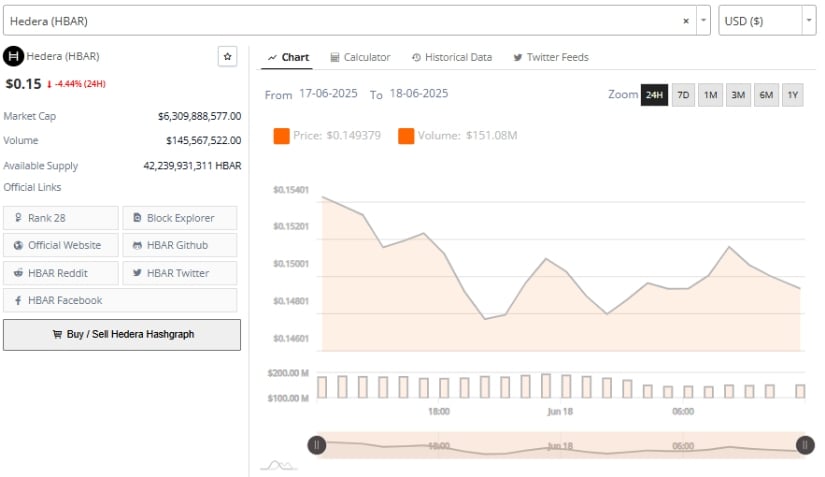Switch to the Historical Data tab
This screenshot has width=825, height=477.
pyautogui.click(x=452, y=57)
